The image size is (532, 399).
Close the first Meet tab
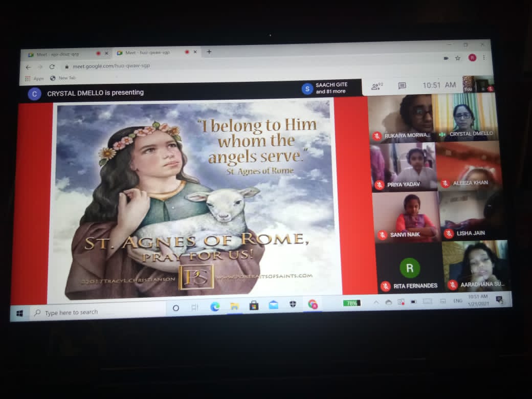(x=106, y=53)
